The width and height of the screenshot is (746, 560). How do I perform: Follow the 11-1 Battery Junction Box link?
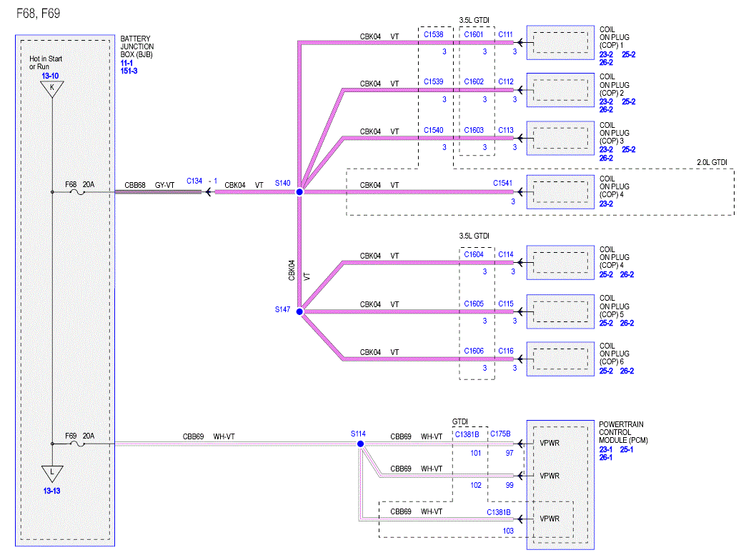tap(126, 63)
